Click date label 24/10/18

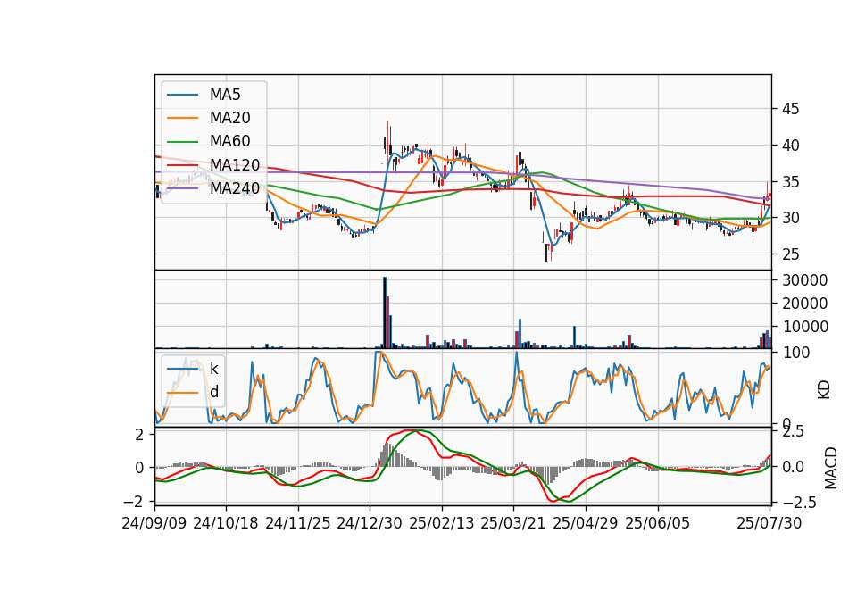(226, 523)
